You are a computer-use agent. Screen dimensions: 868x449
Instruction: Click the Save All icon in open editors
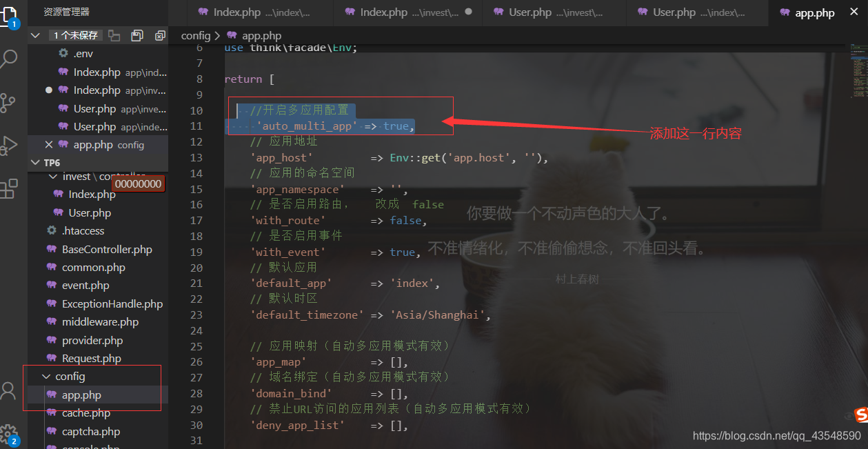(x=137, y=35)
